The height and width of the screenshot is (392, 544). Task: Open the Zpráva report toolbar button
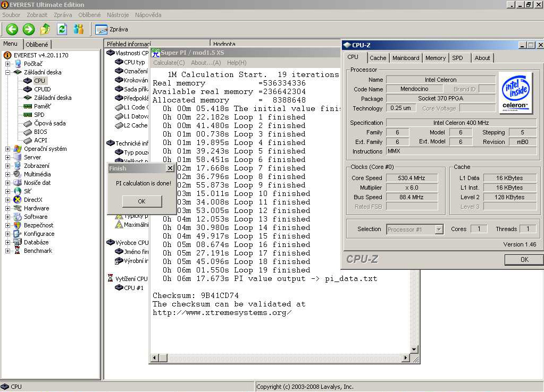click(x=111, y=29)
